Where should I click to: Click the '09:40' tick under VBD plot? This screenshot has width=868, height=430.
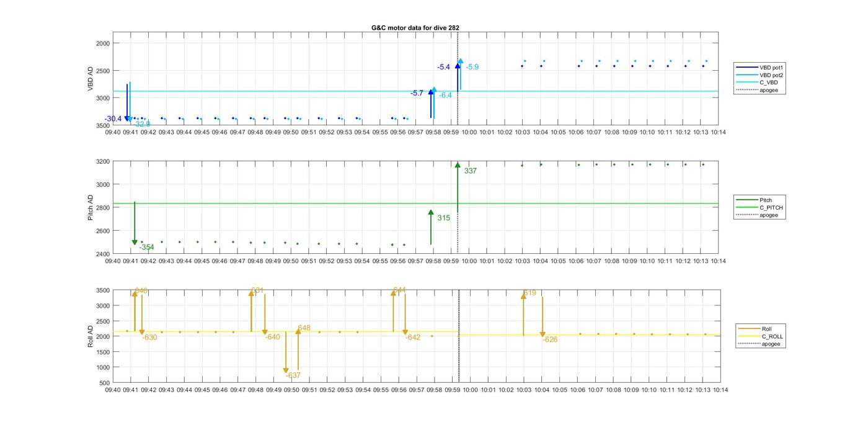[x=113, y=132]
